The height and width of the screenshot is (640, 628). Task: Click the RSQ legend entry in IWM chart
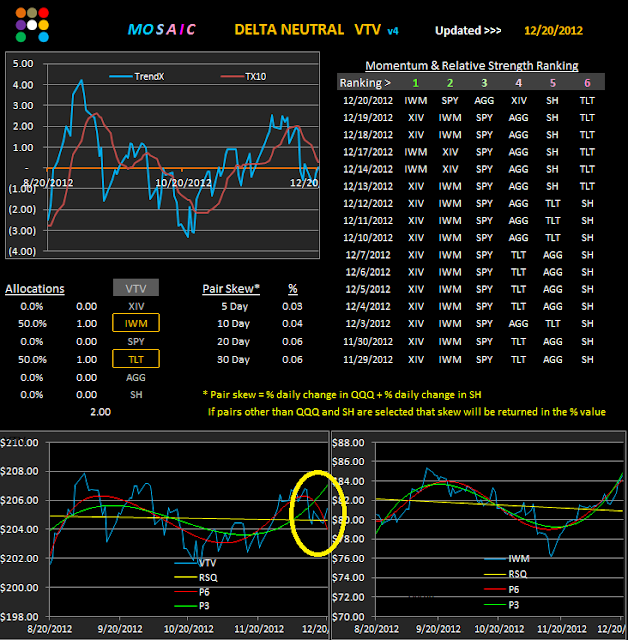click(506, 574)
